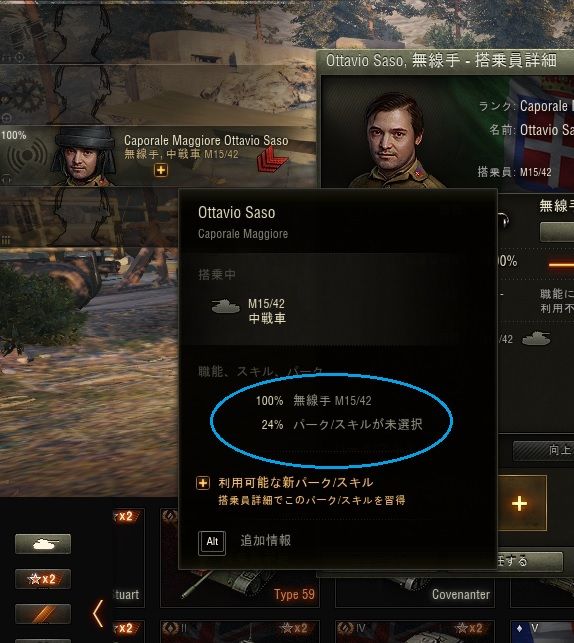Select the red rank chevron insignia

(x=271, y=160)
